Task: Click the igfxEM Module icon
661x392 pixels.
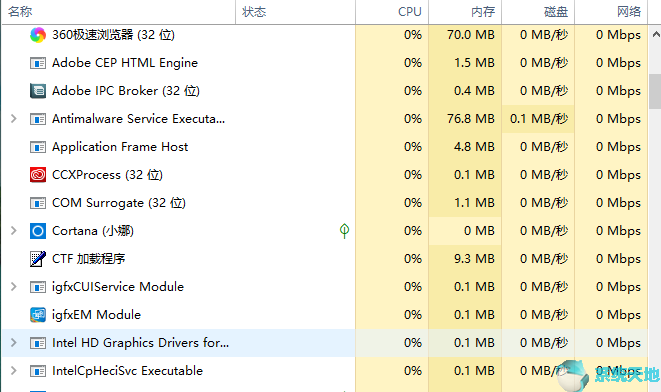Action: 38,315
